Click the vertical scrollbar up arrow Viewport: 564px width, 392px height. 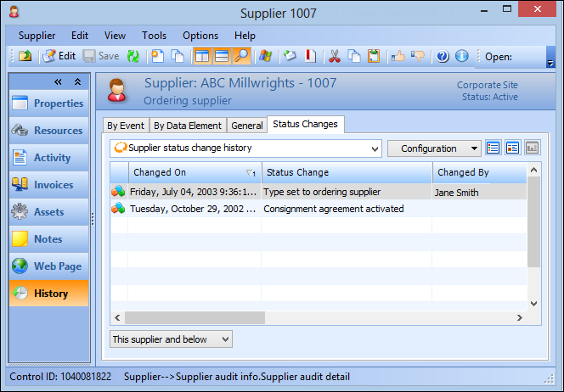[533, 170]
